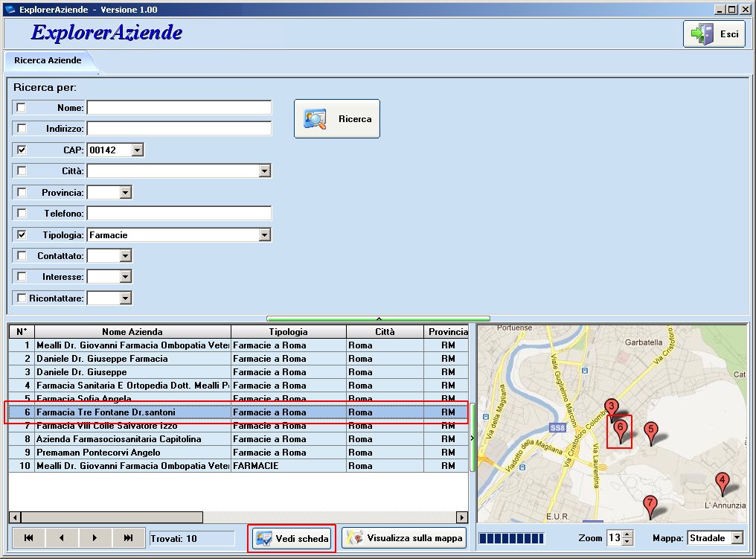Click the Esci exit button
Viewport: 756px width, 559px height.
[x=714, y=33]
